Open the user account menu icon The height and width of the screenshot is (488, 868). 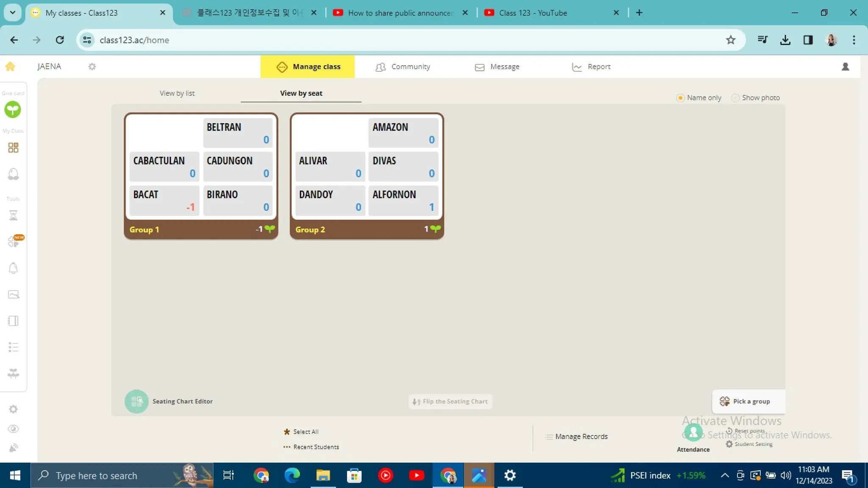[845, 67]
